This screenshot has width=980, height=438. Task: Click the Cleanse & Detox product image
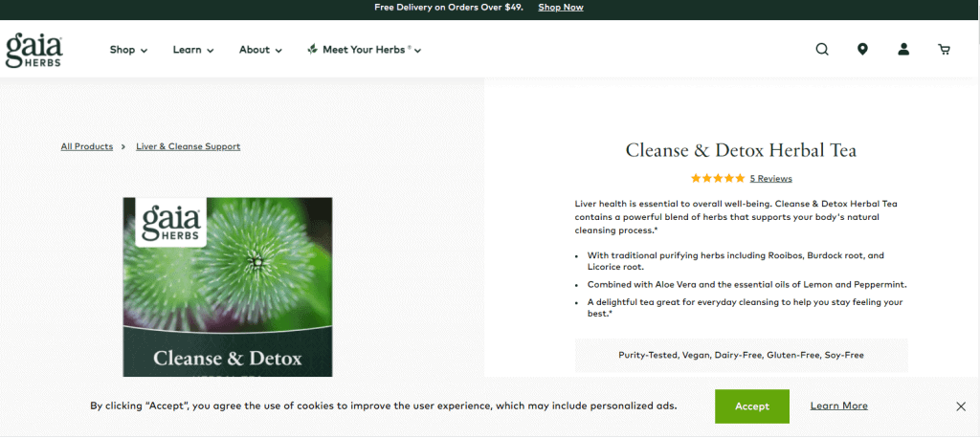pos(228,287)
